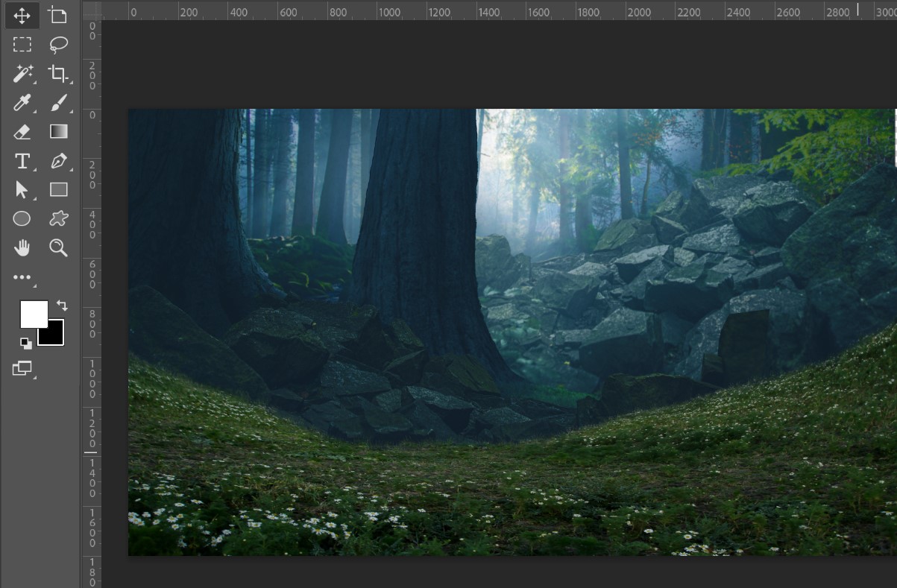Choose the Rectangular Marquee tool

(x=22, y=45)
